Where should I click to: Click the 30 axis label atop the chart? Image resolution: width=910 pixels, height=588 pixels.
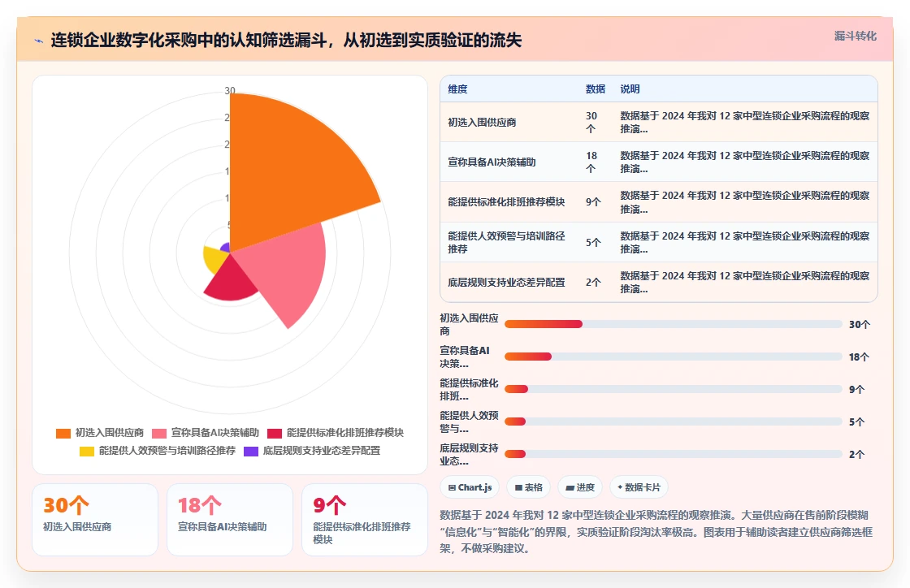(230, 90)
